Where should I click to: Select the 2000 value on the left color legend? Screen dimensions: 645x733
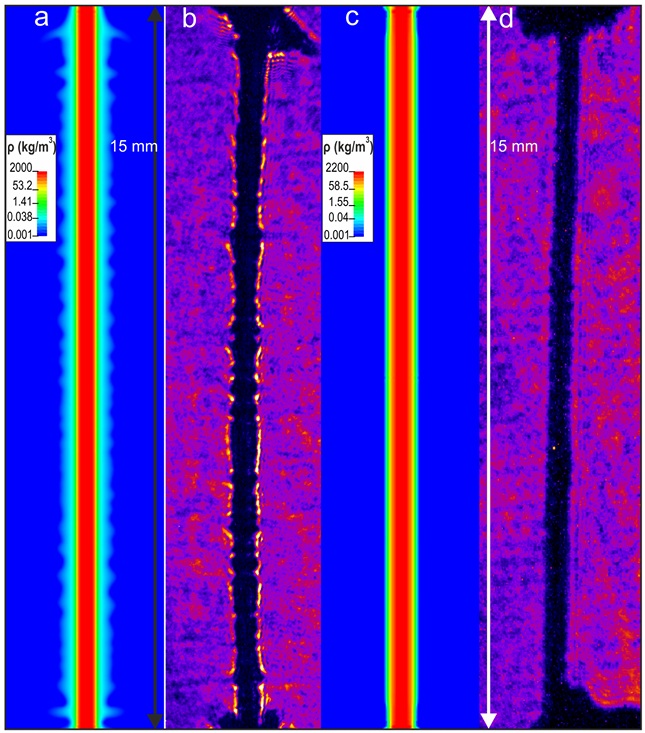pyautogui.click(x=20, y=170)
